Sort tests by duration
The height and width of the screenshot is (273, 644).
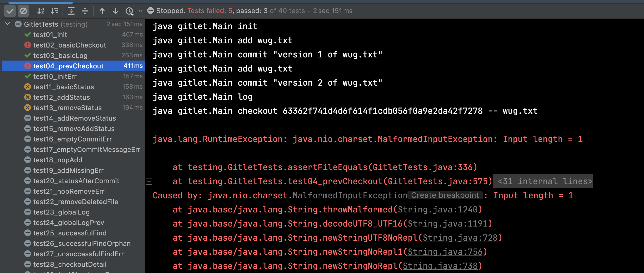point(54,11)
